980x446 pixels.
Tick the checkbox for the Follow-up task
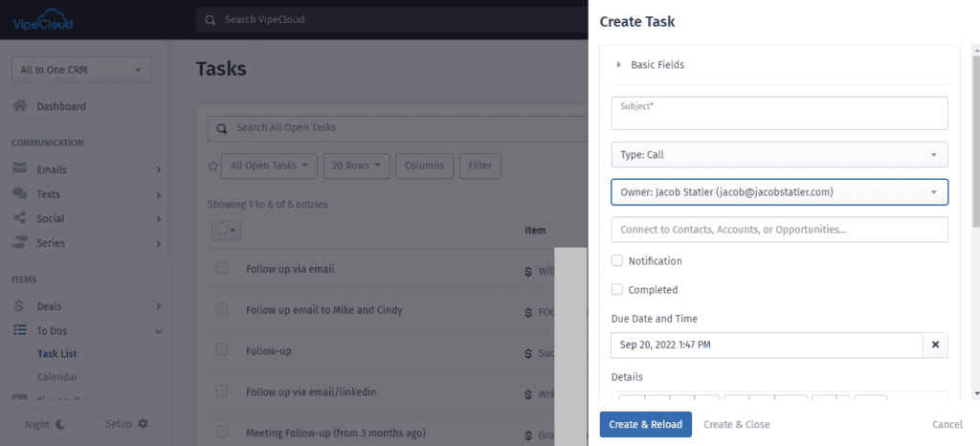click(x=222, y=349)
